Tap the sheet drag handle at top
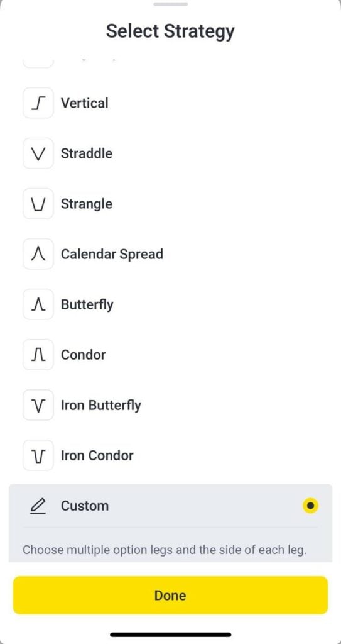 170,4
